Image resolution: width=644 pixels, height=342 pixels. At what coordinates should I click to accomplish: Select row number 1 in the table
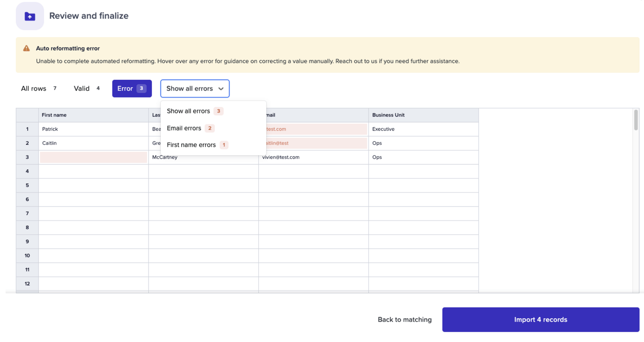click(27, 129)
